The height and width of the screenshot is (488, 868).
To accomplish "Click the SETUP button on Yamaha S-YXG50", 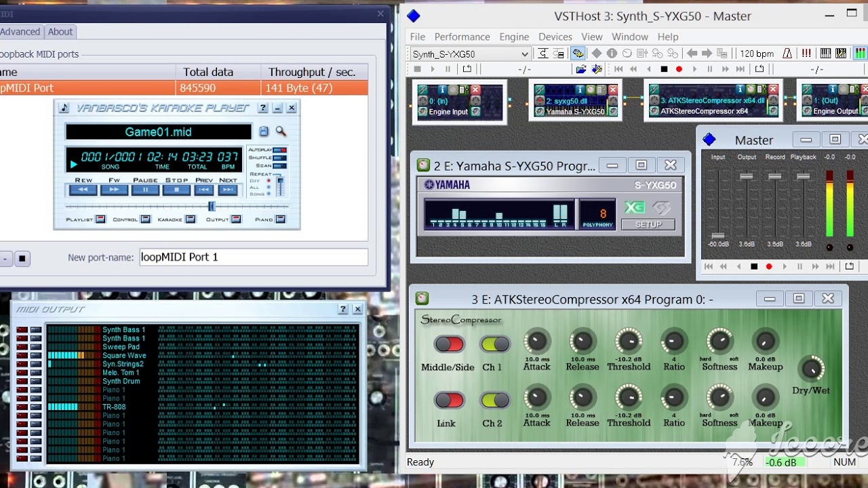I will point(648,224).
